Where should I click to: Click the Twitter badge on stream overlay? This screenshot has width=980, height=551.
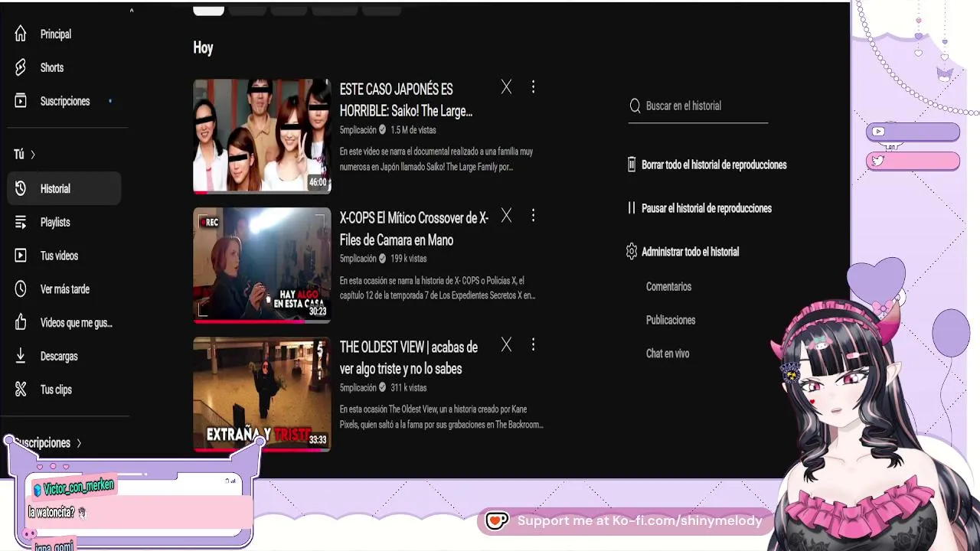coord(878,161)
